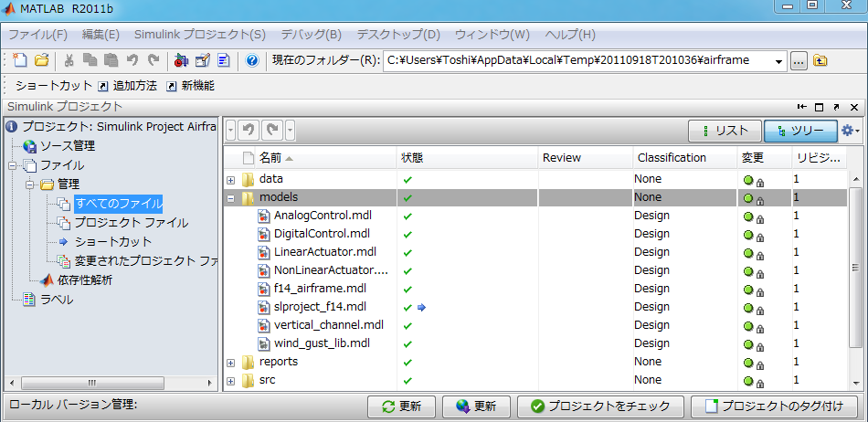Click the プロジェクトをチェック button

(x=600, y=406)
